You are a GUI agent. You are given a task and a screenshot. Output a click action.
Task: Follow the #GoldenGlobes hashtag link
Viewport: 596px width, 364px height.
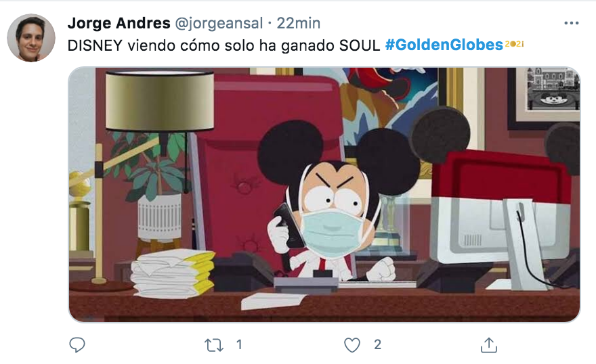click(444, 45)
